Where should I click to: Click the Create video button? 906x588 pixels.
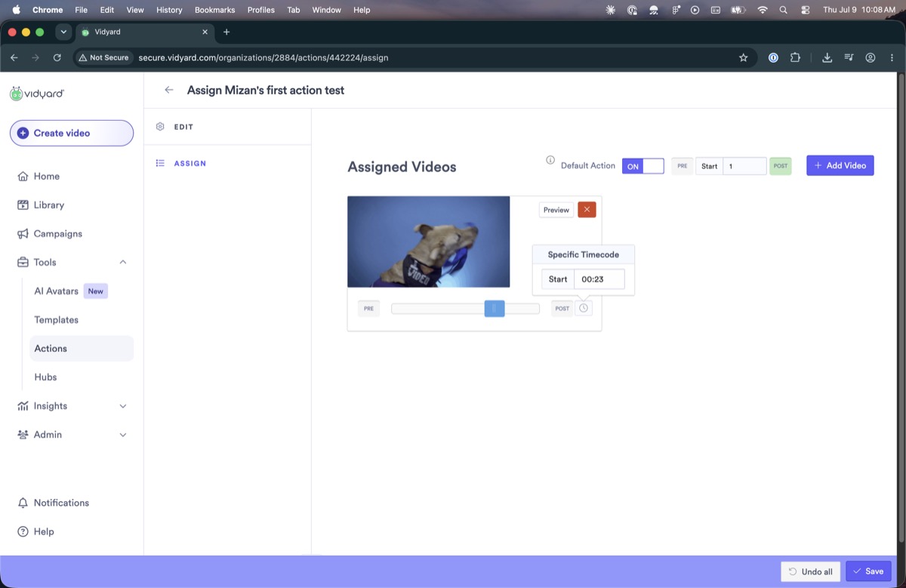[x=72, y=133]
